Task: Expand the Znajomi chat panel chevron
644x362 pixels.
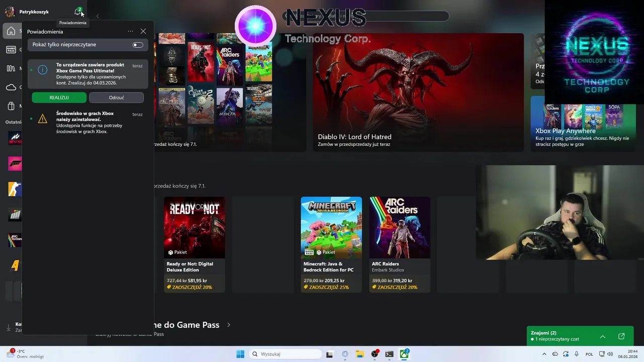Action: (602, 336)
